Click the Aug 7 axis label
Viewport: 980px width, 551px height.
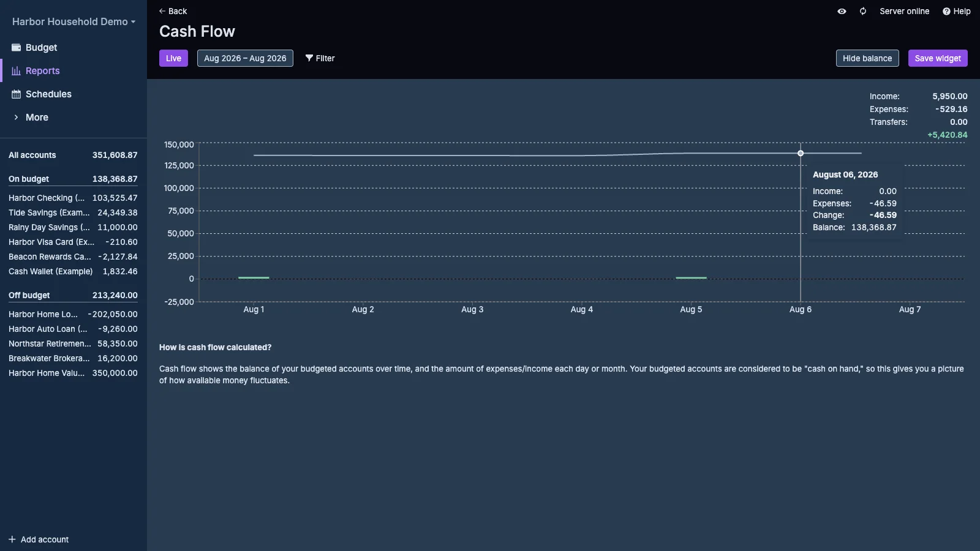click(x=910, y=309)
